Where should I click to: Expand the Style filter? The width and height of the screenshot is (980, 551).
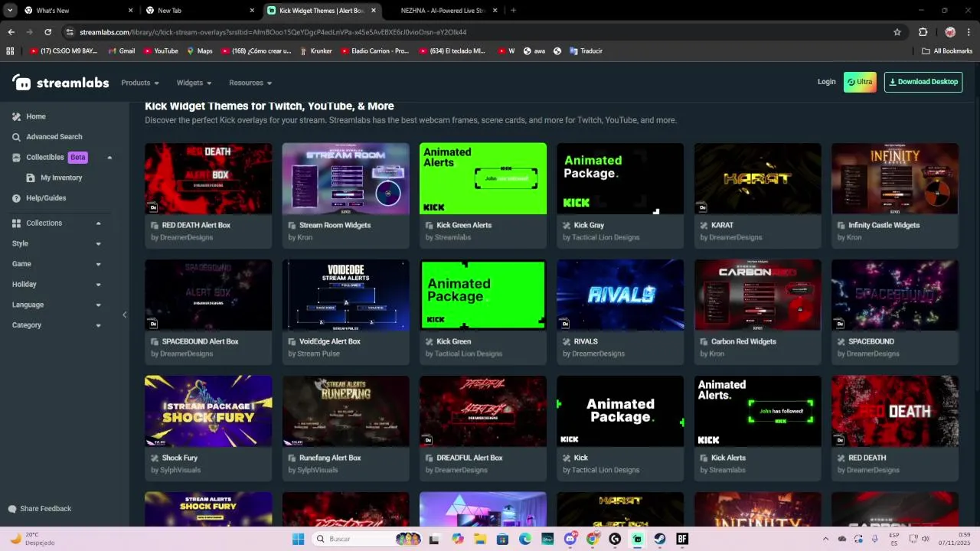98,244
